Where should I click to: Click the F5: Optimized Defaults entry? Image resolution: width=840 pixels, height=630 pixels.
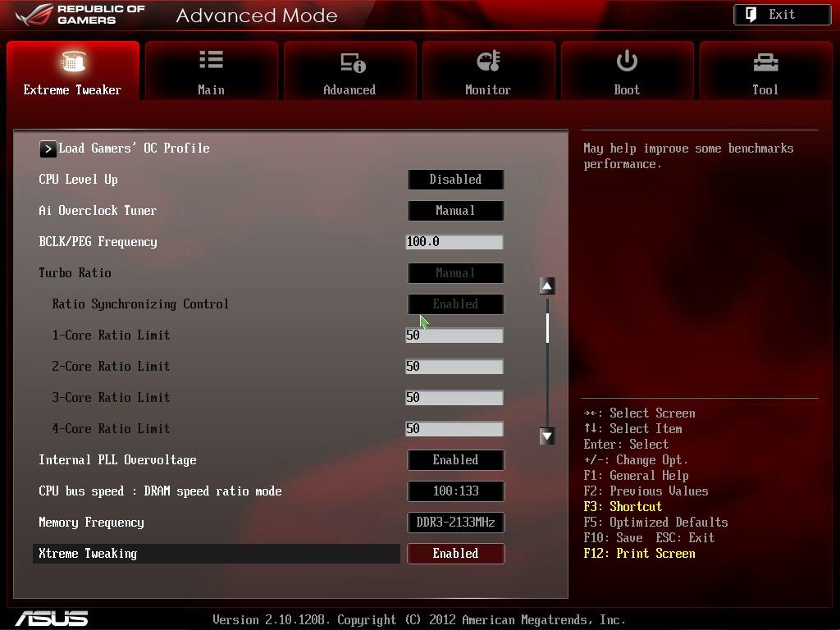[x=655, y=523]
